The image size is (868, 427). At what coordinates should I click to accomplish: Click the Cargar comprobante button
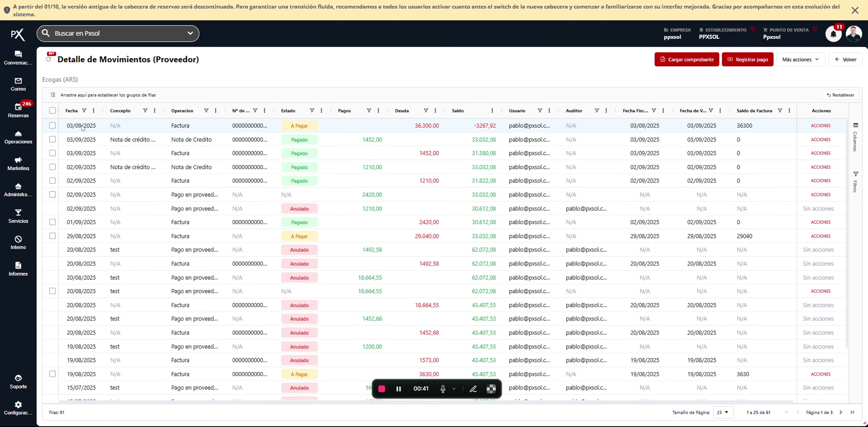click(x=686, y=59)
